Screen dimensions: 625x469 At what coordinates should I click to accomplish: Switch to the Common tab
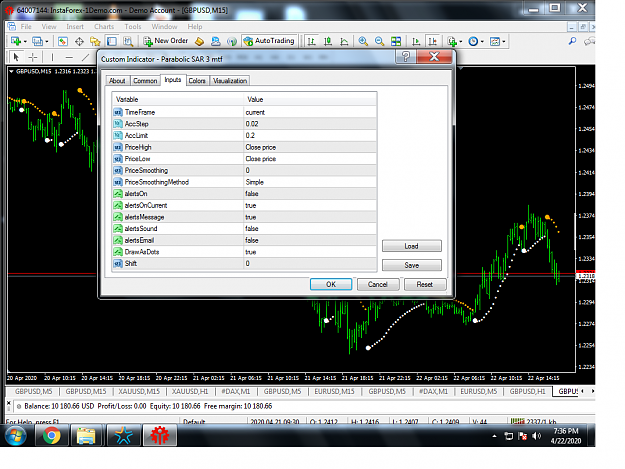tap(145, 80)
